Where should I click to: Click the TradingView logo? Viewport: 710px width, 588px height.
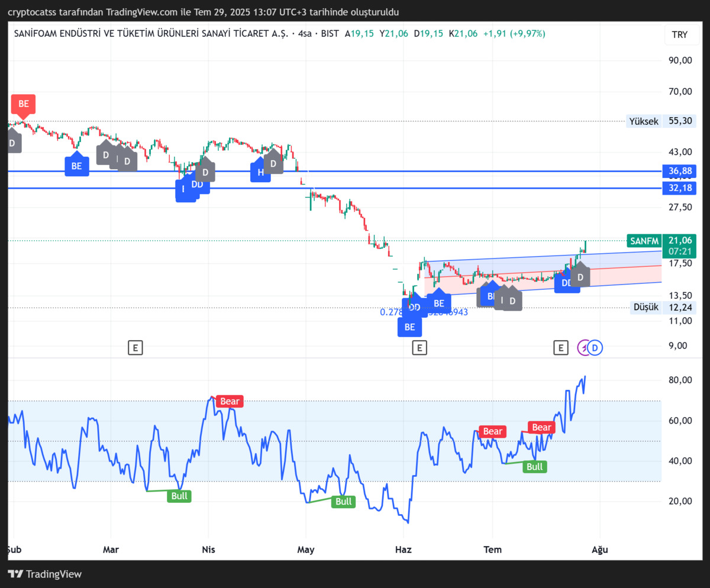pyautogui.click(x=45, y=574)
